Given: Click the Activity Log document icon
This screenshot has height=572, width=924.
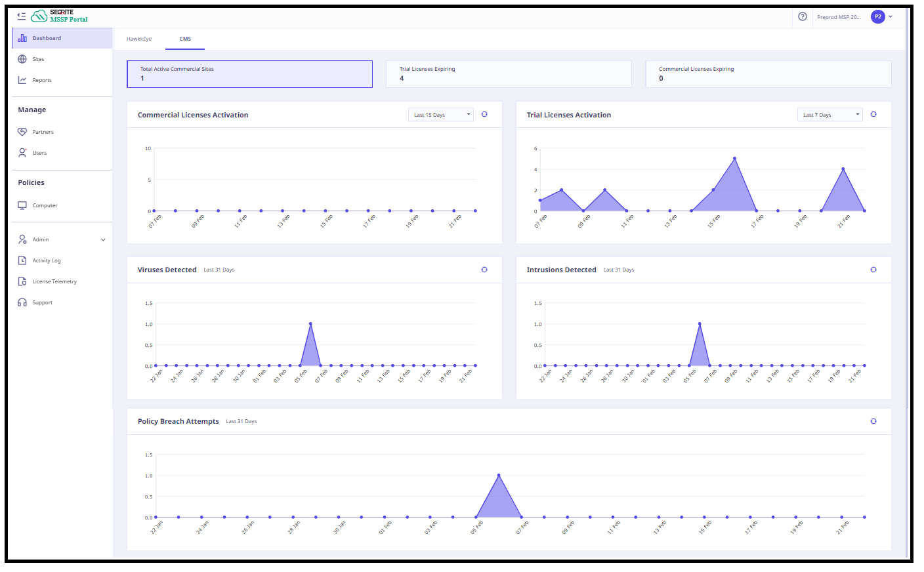Looking at the screenshot, I should point(22,260).
